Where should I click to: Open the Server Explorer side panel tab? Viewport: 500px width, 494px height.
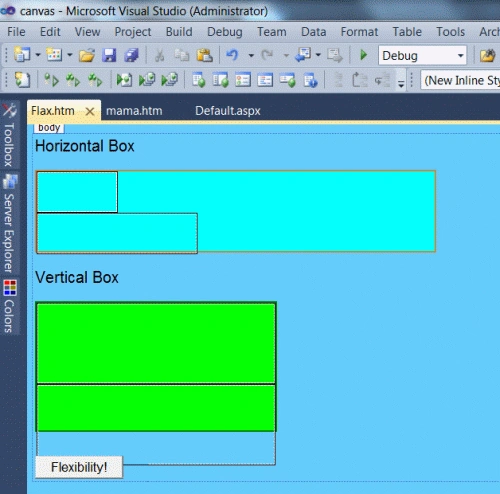coord(9,223)
